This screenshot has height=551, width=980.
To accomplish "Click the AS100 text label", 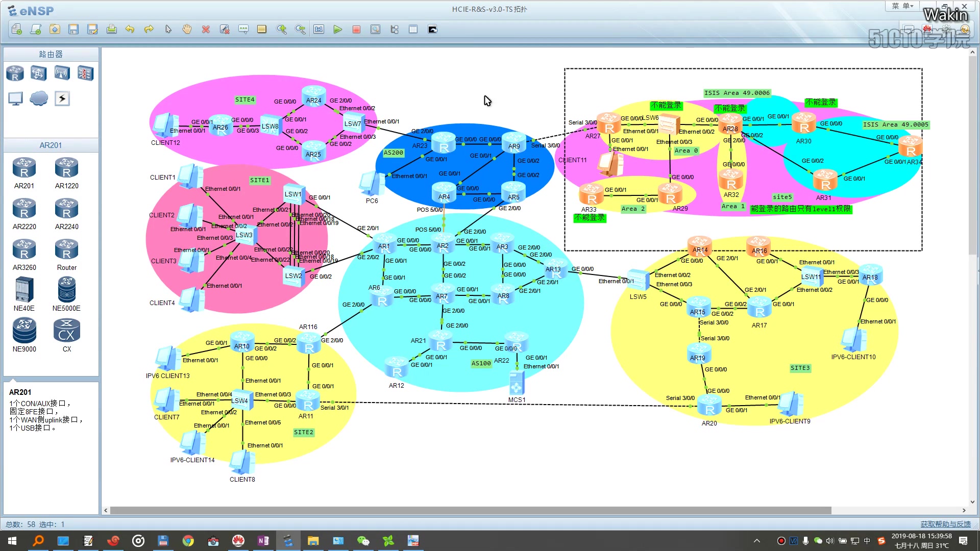I will [481, 363].
